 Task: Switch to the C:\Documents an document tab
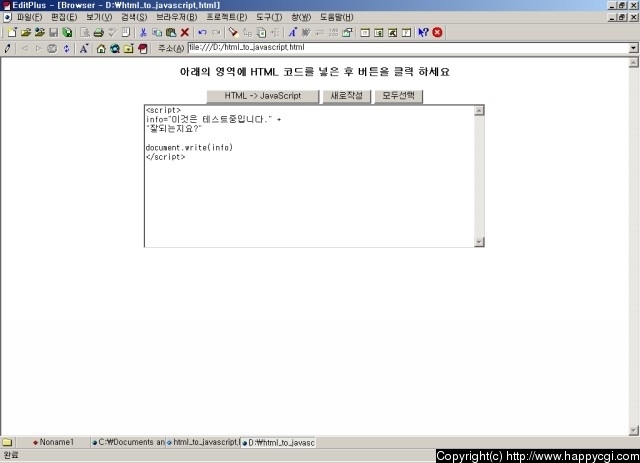tap(128, 442)
